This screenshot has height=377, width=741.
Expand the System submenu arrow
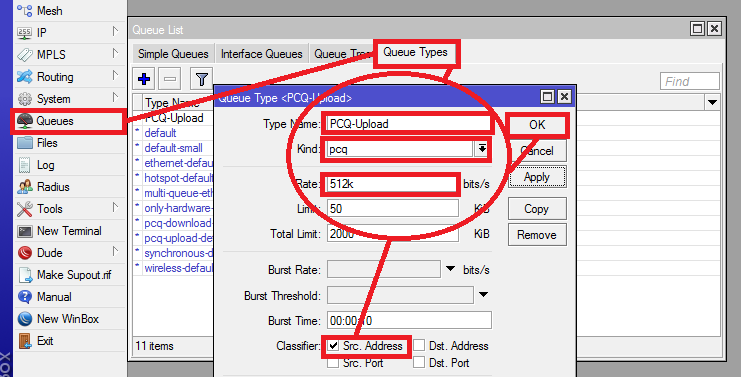click(115, 97)
